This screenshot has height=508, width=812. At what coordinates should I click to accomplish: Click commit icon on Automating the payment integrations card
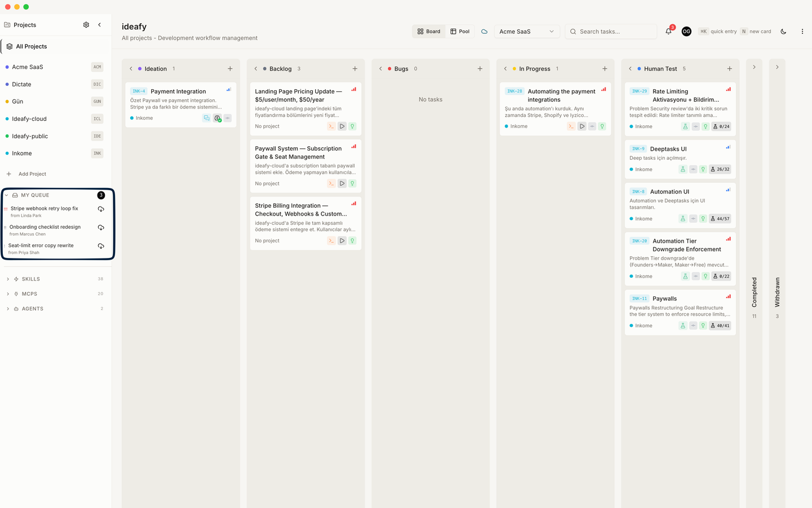(592, 126)
